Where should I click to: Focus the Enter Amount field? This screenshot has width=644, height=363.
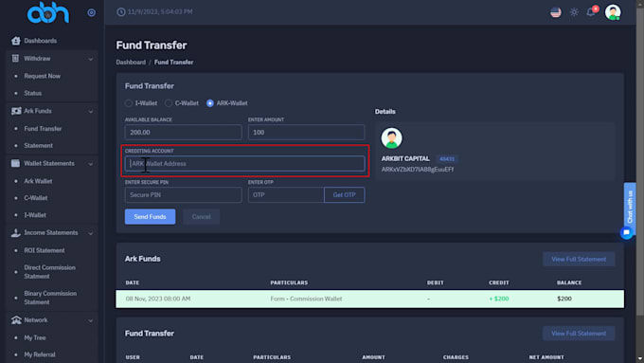307,133
